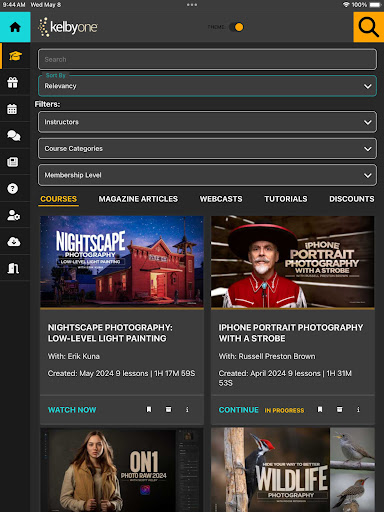Switch to the Magazine Articles tab

point(138,199)
